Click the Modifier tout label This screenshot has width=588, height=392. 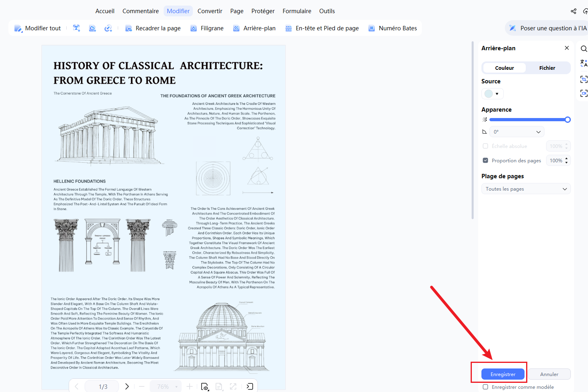43,28
